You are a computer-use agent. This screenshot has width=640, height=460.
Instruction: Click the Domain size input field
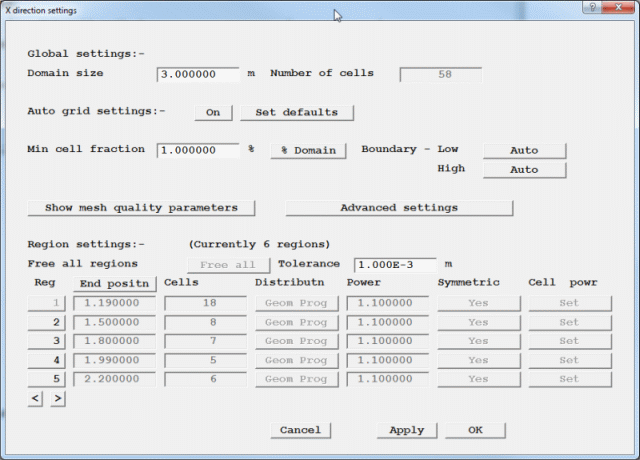[198, 74]
